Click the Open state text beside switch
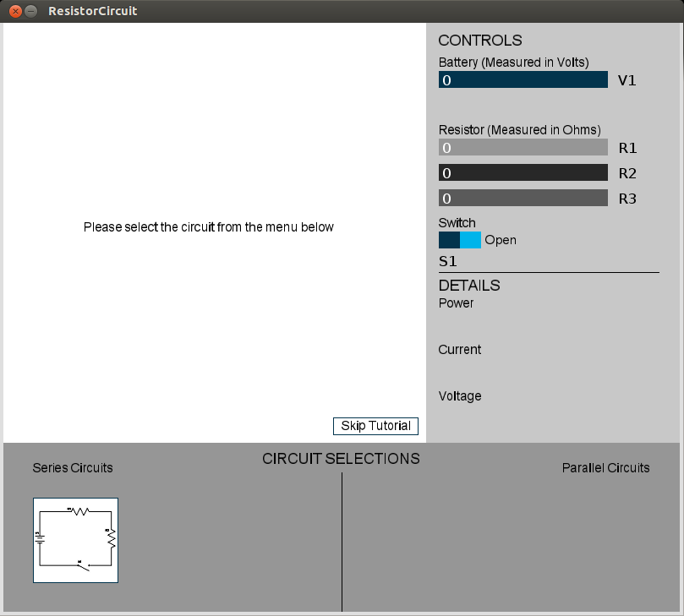This screenshot has width=684, height=616. (501, 240)
